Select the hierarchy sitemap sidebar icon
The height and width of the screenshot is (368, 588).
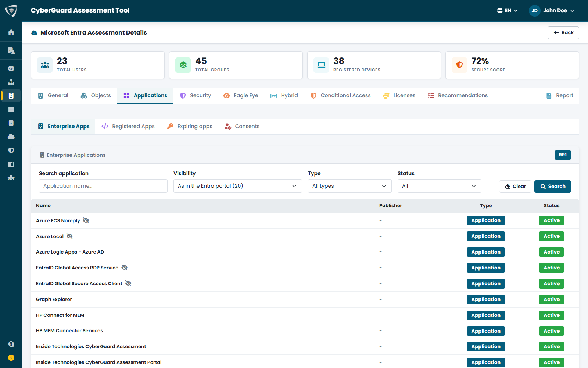pyautogui.click(x=11, y=82)
